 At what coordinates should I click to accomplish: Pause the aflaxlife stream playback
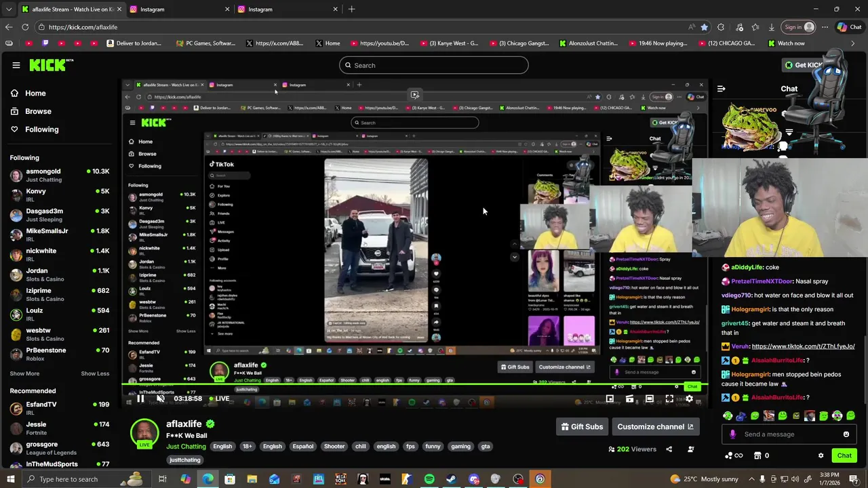pyautogui.click(x=140, y=399)
